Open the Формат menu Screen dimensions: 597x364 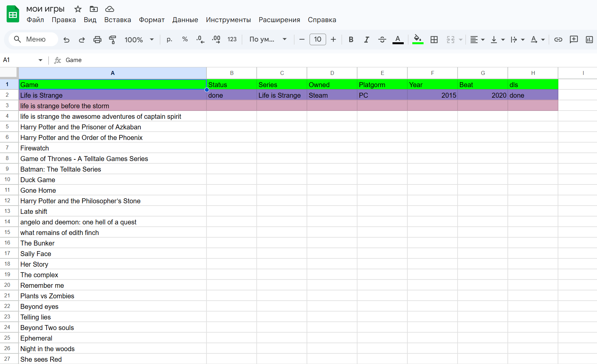point(152,20)
